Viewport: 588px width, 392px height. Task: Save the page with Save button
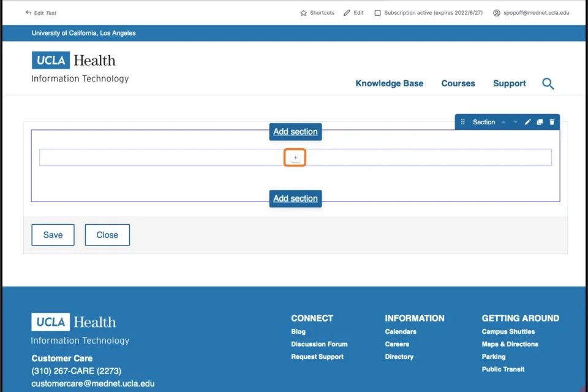53,235
